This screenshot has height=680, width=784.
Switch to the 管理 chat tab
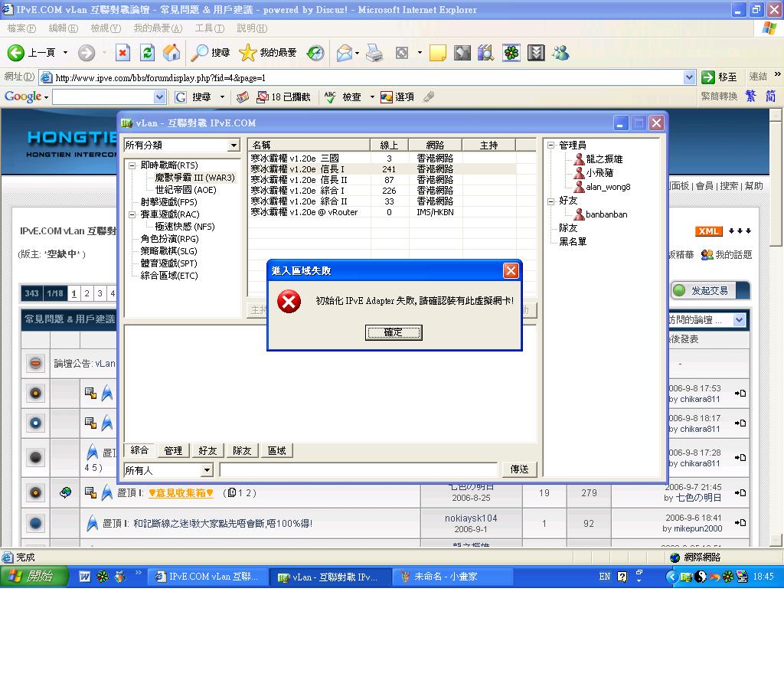[x=173, y=450]
